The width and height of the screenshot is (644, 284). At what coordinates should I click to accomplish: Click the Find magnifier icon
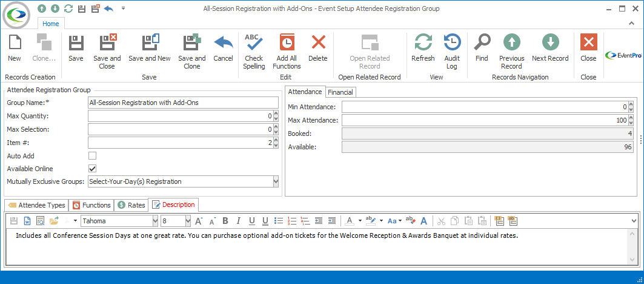[x=482, y=42]
